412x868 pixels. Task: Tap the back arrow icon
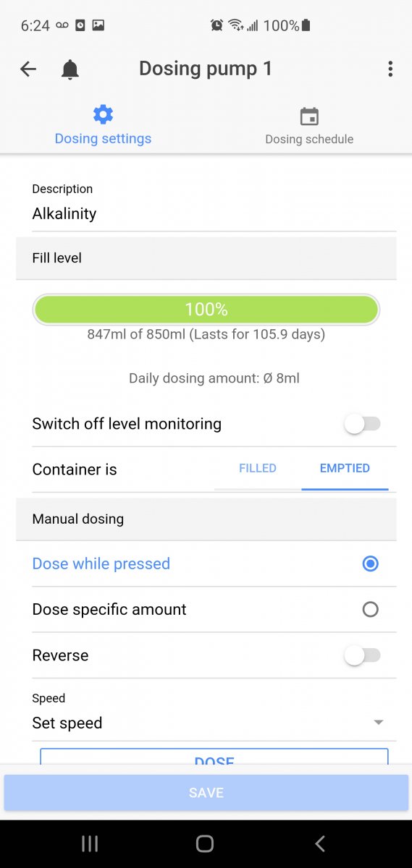[28, 69]
